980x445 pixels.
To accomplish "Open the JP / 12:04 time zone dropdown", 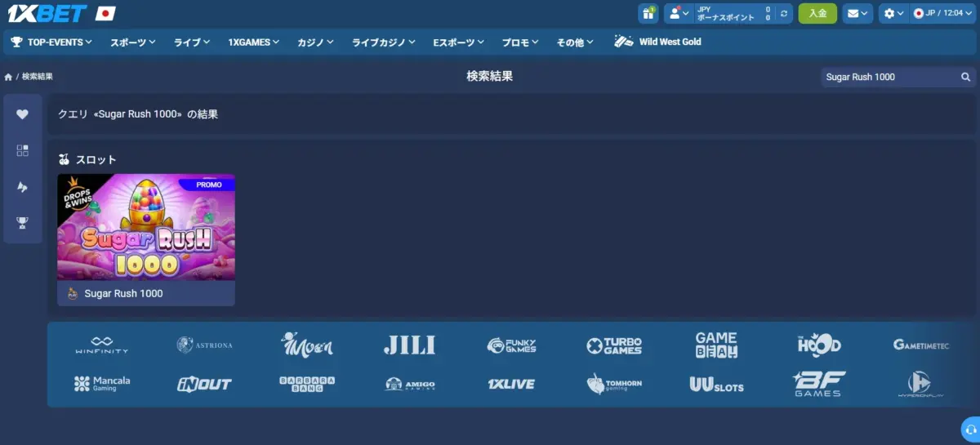I will (x=943, y=13).
